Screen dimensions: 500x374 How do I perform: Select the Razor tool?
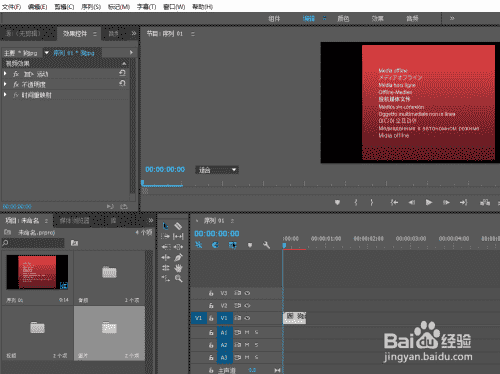pos(178,226)
